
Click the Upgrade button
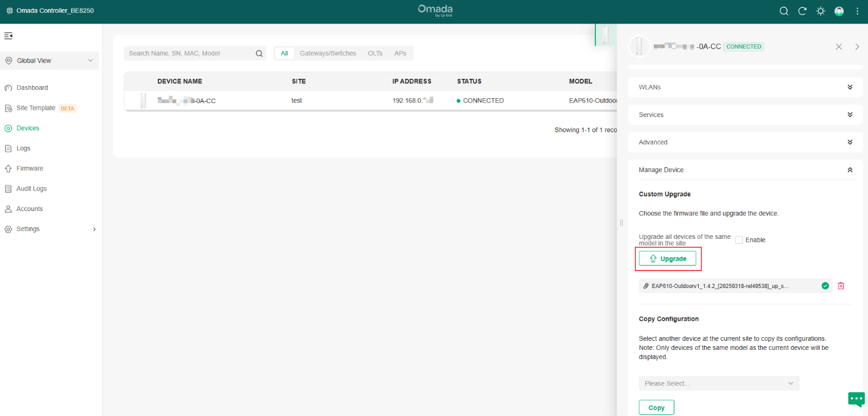[x=667, y=258]
